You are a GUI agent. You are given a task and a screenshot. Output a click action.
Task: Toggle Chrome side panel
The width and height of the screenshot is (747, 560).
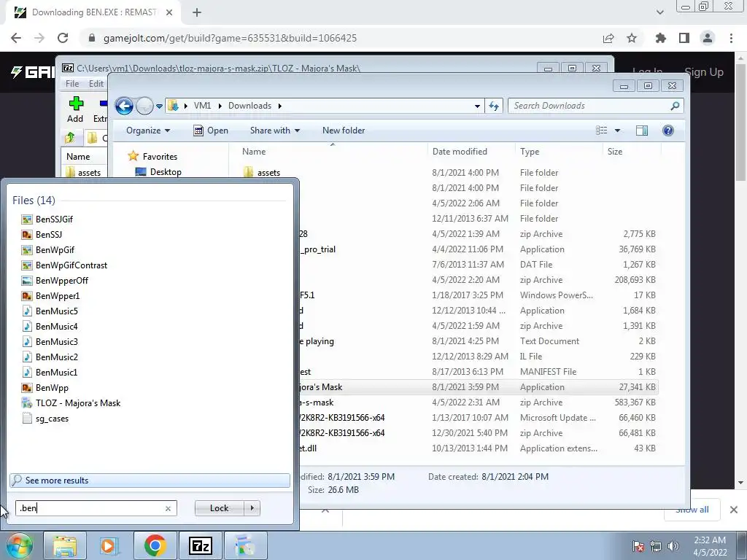tap(684, 38)
